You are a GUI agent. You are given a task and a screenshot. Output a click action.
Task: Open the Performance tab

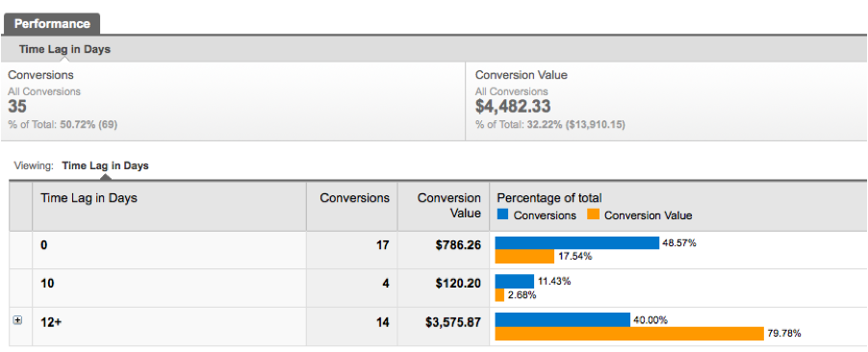coord(52,24)
